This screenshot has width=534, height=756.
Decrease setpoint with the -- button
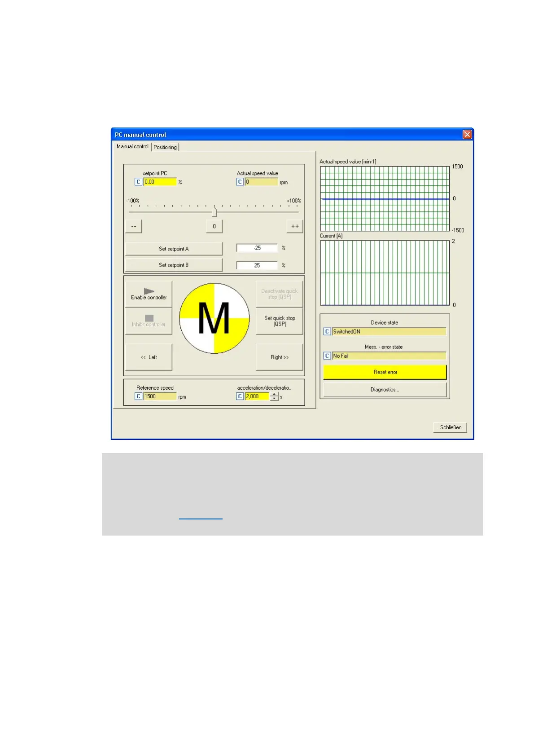tap(133, 226)
